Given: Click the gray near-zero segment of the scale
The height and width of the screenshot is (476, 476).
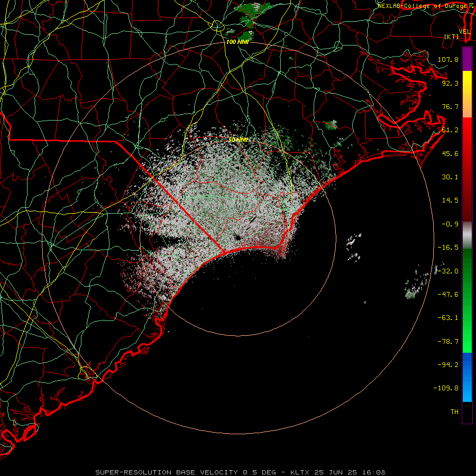Looking at the screenshot, I should point(467,235).
